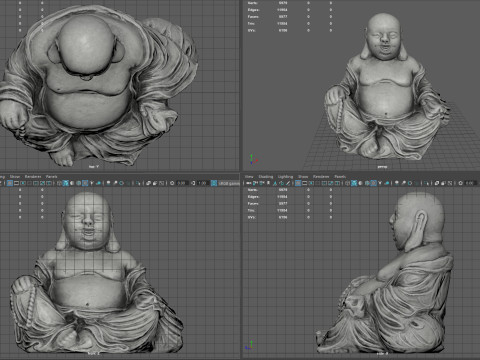Viewport: 480px width, 360px height.
Task: Click exposure value field in side view toolbar
Action: click(471, 183)
